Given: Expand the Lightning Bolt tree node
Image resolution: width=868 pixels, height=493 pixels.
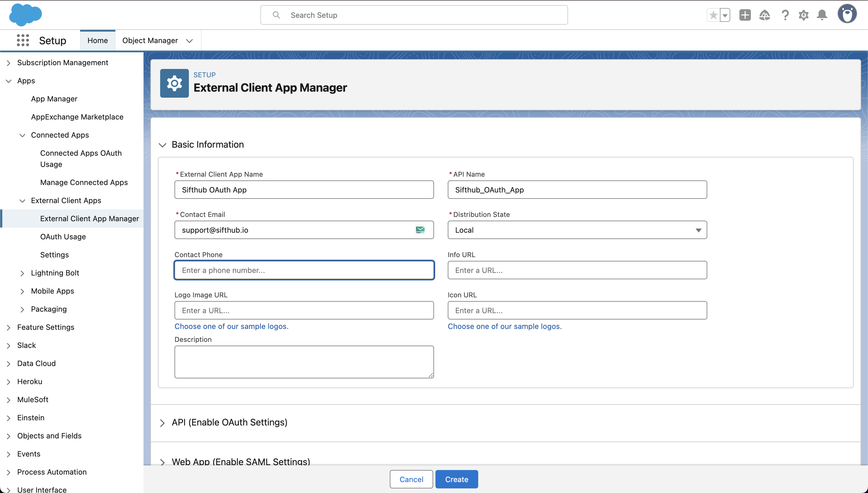Looking at the screenshot, I should tap(22, 273).
